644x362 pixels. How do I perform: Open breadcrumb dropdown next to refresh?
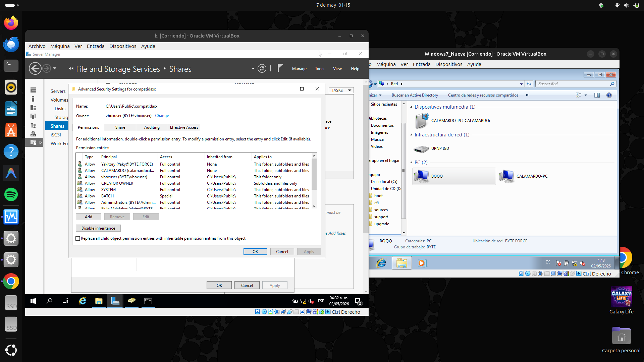(x=253, y=69)
